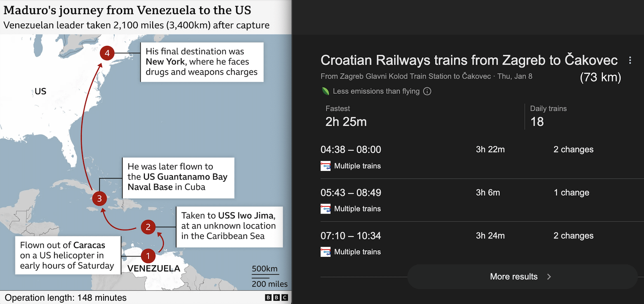Viewport: 644px width, 304px height.
Task: Select the 05:43 – 08:49 train option
Action: tap(351, 193)
